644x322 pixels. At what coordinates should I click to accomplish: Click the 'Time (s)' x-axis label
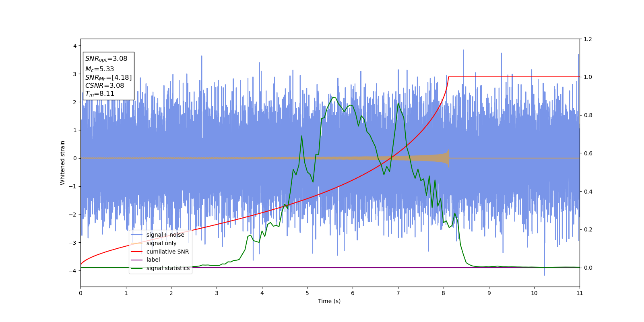329,301
